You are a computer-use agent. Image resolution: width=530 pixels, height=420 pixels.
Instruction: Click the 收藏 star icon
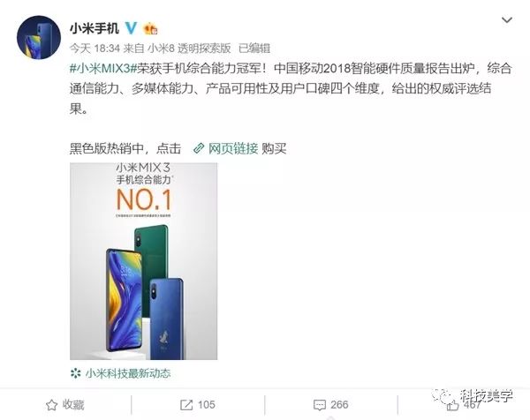(51, 405)
